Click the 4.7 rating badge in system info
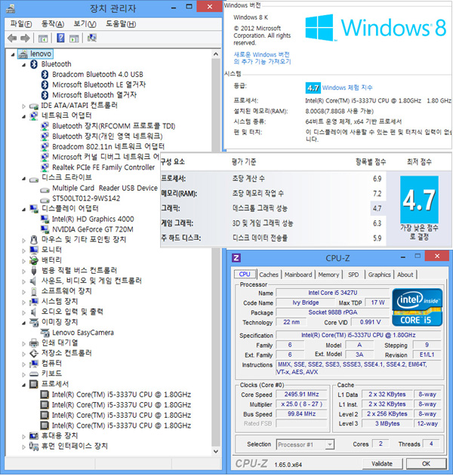The height and width of the screenshot is (476, 453). 313,88
